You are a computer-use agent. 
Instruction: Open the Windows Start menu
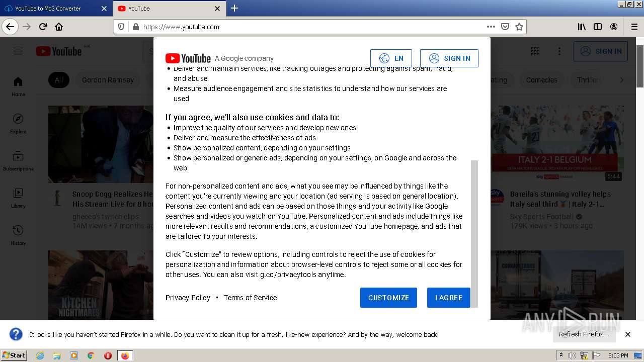(x=14, y=355)
